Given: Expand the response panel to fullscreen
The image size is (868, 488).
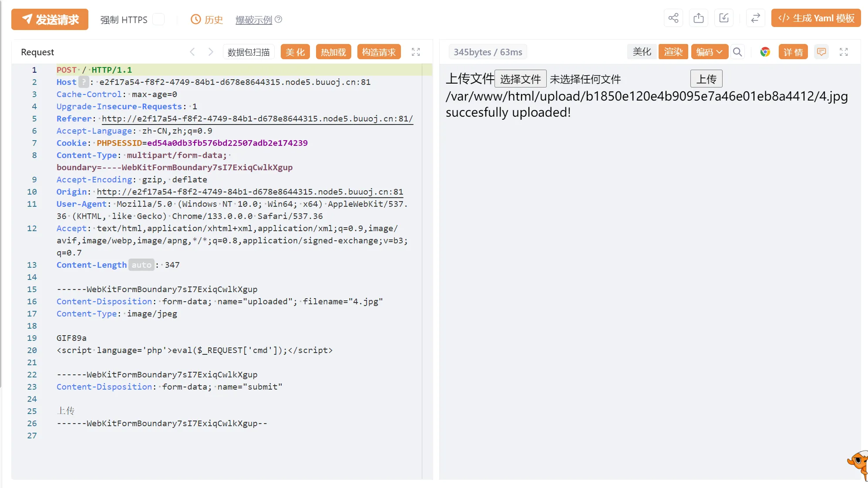Looking at the screenshot, I should click(x=844, y=52).
